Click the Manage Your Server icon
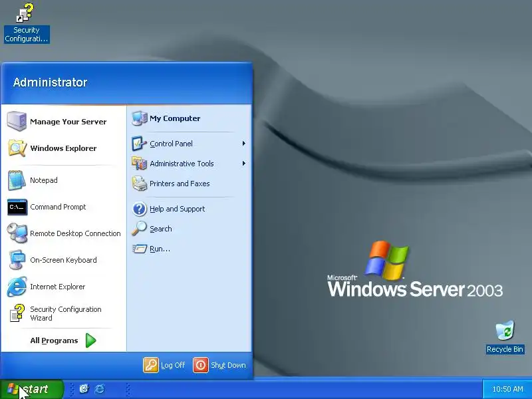Image resolution: width=532 pixels, height=399 pixels. point(17,121)
